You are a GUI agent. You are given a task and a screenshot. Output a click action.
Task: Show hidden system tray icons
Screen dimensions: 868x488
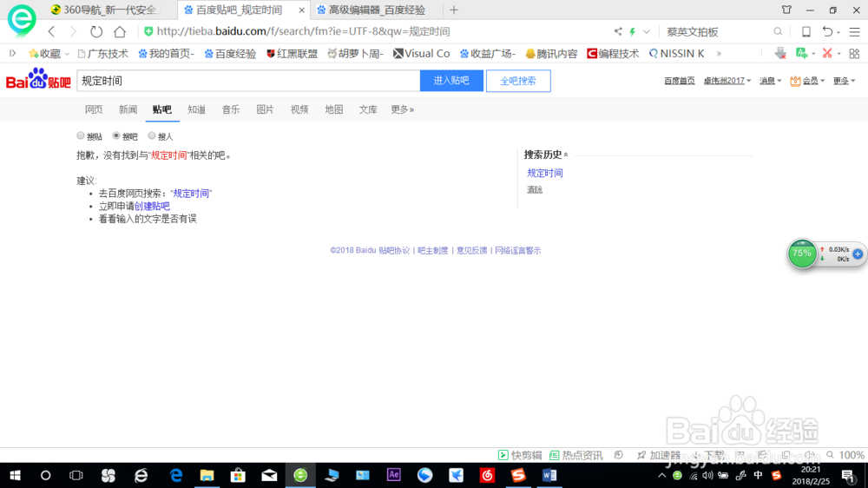(661, 475)
